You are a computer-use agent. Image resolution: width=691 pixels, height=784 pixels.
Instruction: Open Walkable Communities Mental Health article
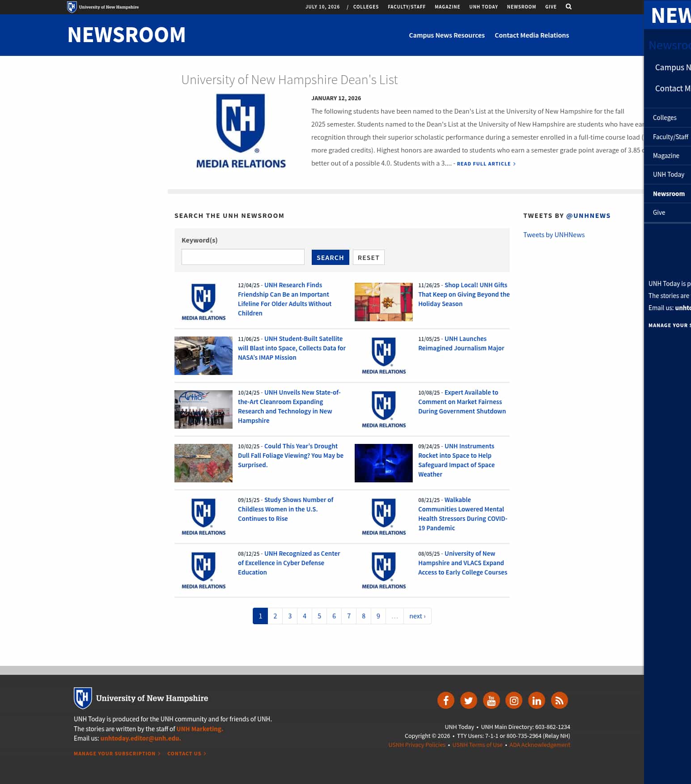coord(463,514)
